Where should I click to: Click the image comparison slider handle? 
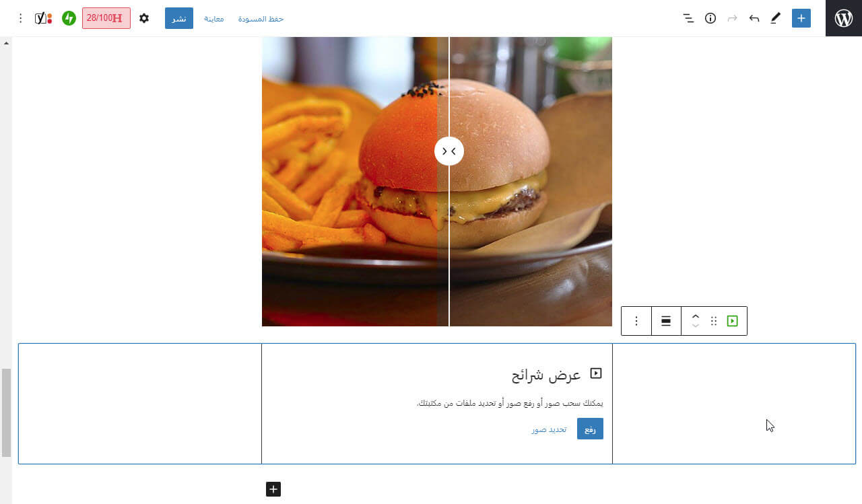point(449,151)
